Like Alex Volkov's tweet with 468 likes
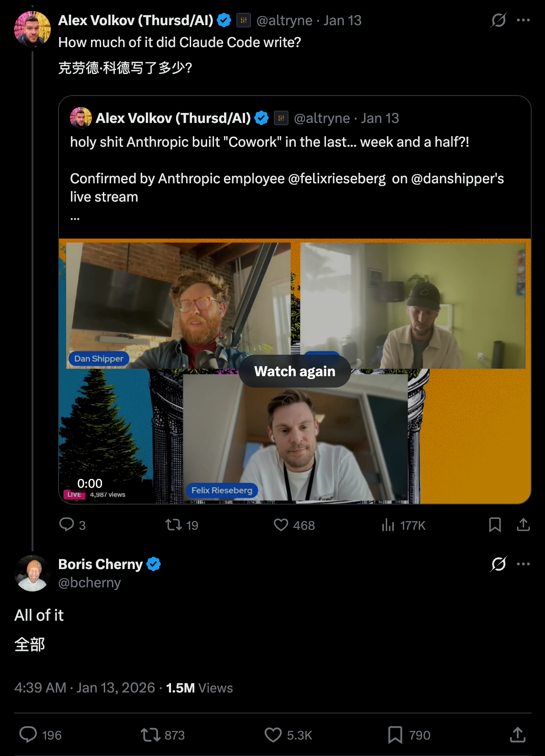Screen dimensions: 545x756 281,525
